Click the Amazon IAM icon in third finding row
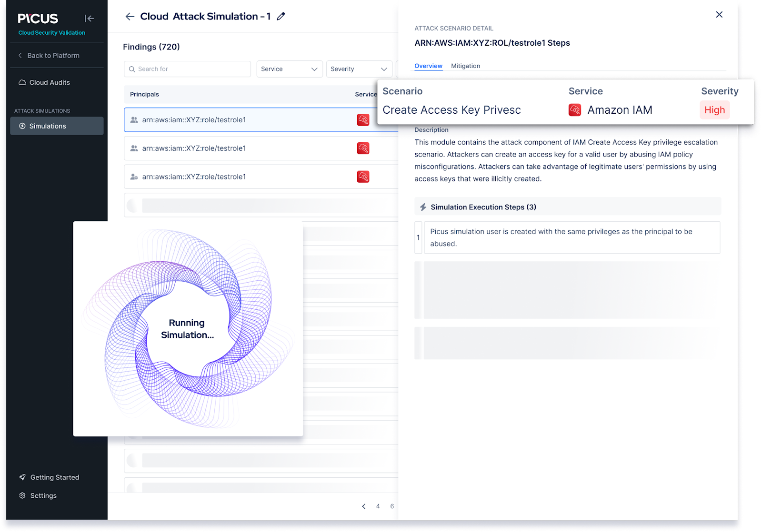762x532 pixels. (x=363, y=177)
